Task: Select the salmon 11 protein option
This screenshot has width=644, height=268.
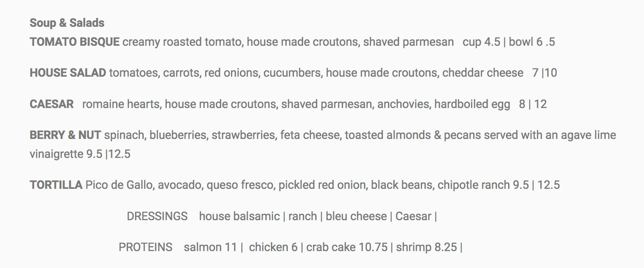Action: click(210, 247)
